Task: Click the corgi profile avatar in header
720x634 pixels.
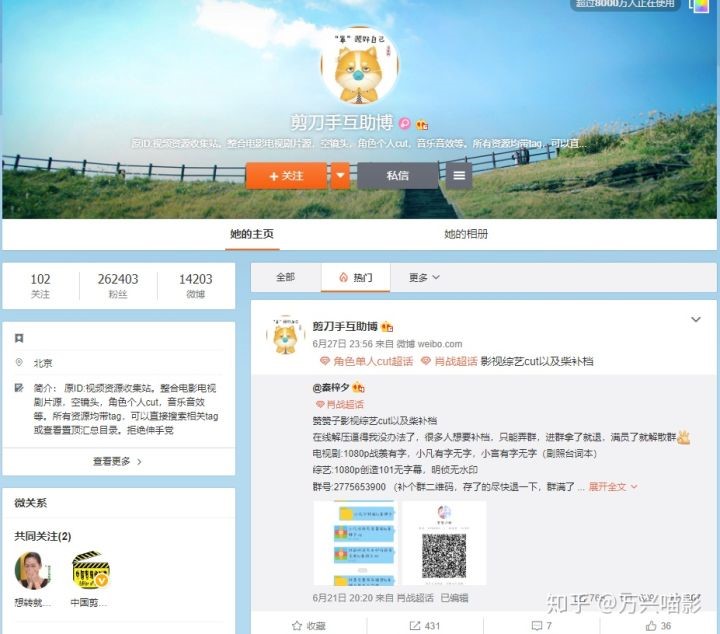Action: pyautogui.click(x=359, y=66)
